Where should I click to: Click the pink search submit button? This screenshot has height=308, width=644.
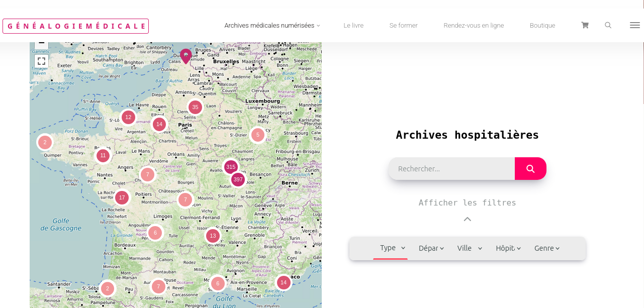(530, 168)
